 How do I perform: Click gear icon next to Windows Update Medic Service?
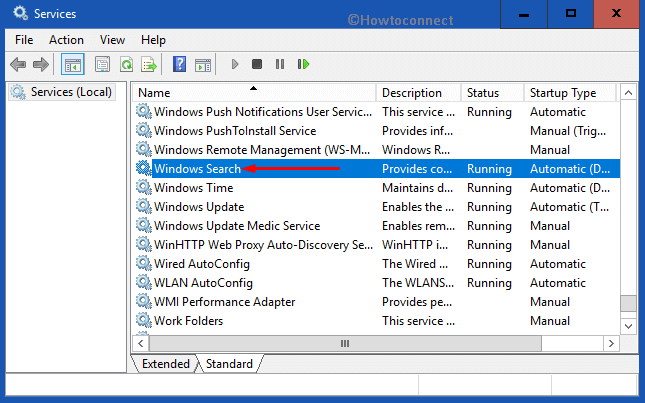pos(144,225)
